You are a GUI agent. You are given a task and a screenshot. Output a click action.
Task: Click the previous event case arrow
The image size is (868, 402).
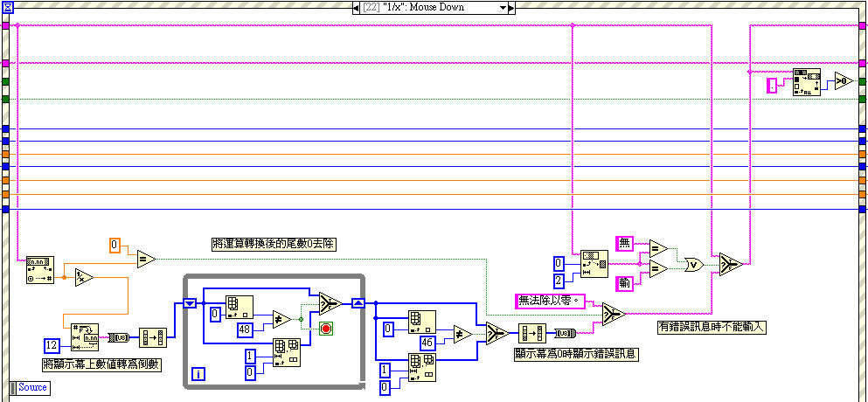click(x=356, y=7)
